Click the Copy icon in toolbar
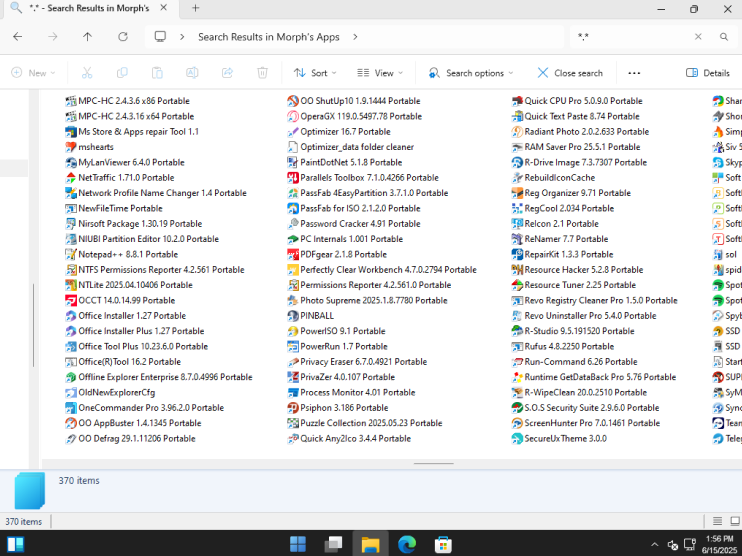Viewport: 742px width, 556px height. pos(122,73)
